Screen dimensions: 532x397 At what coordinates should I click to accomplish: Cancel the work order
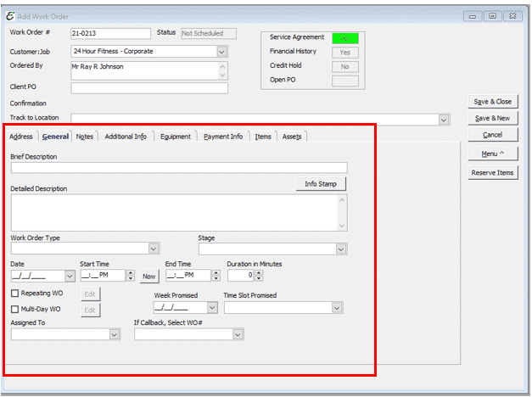(x=493, y=135)
